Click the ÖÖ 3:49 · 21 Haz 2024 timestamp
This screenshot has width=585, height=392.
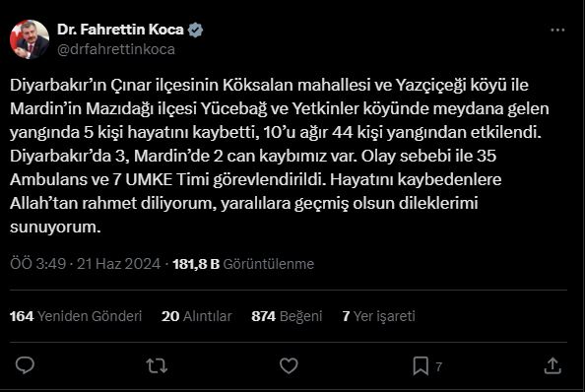(85, 264)
